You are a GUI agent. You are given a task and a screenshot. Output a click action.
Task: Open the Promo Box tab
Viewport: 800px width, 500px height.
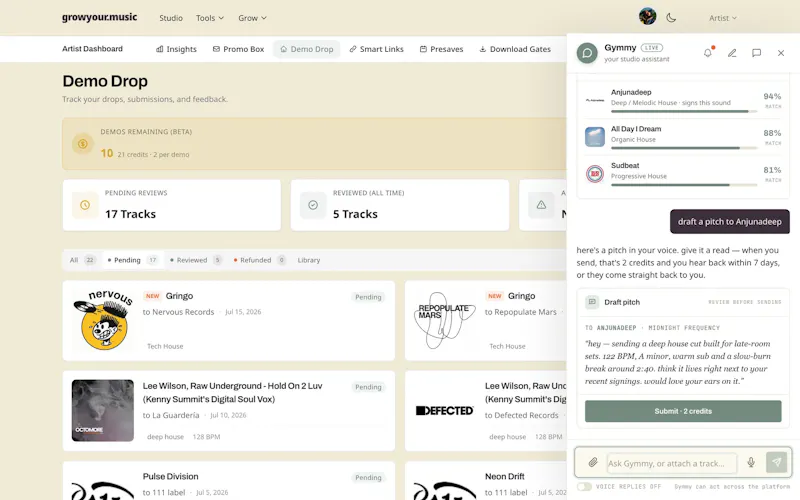pyautogui.click(x=238, y=49)
